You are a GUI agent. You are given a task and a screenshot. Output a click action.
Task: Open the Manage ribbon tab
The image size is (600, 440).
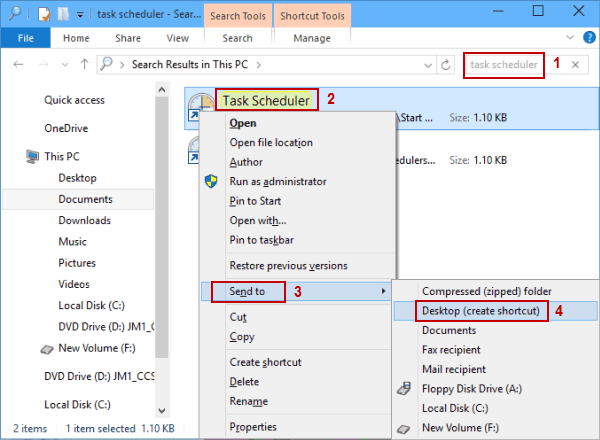[x=312, y=38]
